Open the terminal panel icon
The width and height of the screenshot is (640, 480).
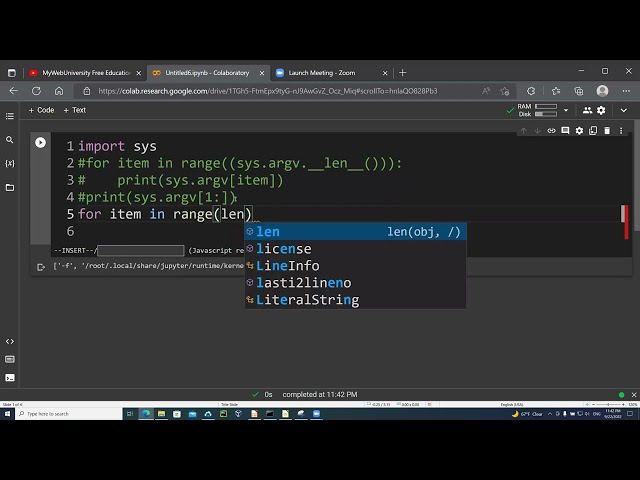click(x=10, y=378)
